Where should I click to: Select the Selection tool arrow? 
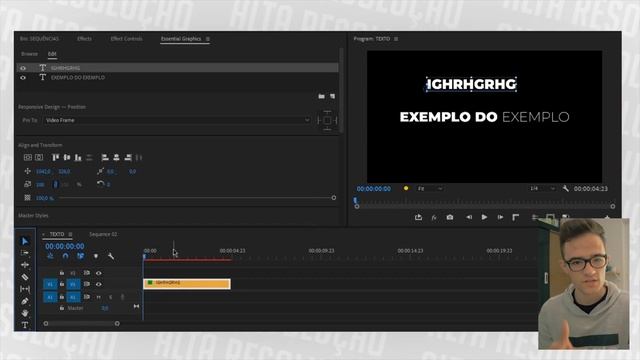coord(24,241)
